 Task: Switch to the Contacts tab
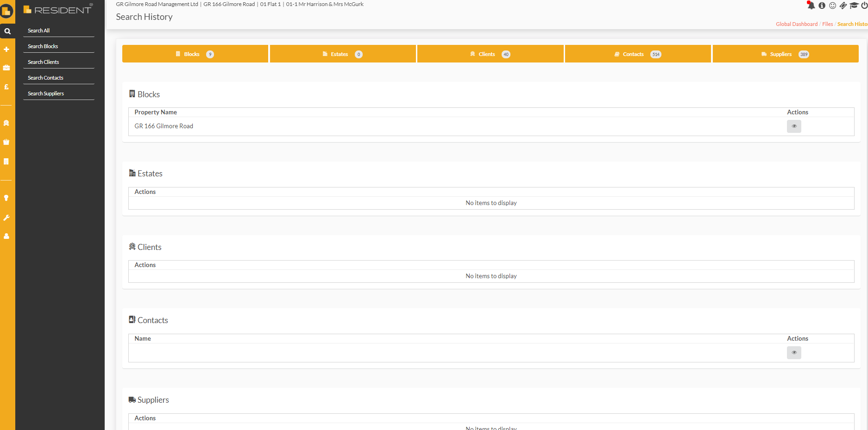pos(638,54)
